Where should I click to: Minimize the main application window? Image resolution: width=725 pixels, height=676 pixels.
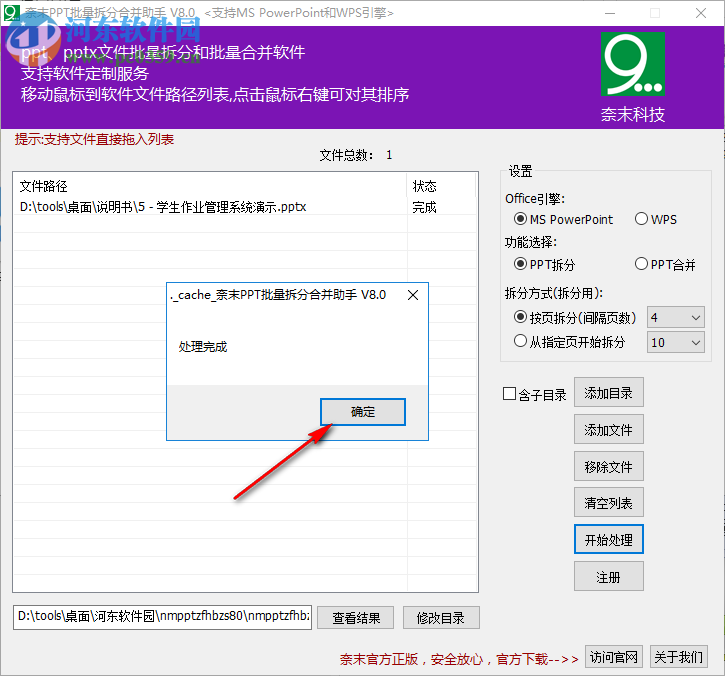(610, 13)
